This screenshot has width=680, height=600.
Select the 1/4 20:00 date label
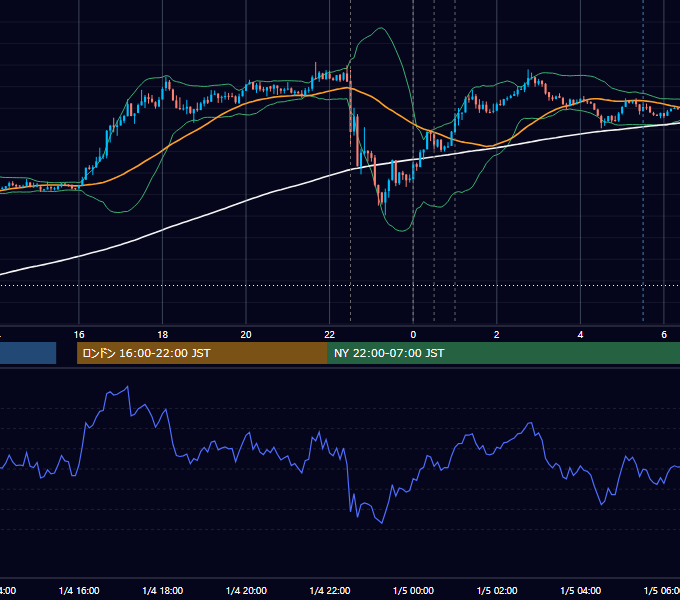[246, 591]
